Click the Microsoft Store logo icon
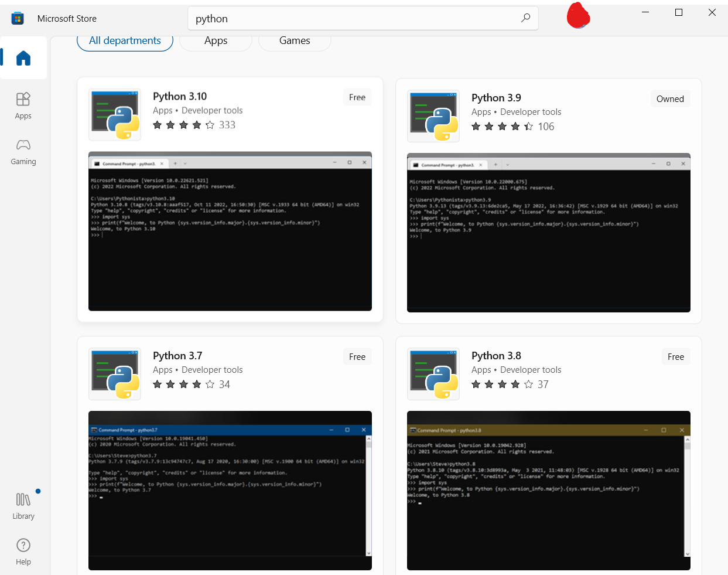The image size is (728, 575). pyautogui.click(x=18, y=18)
